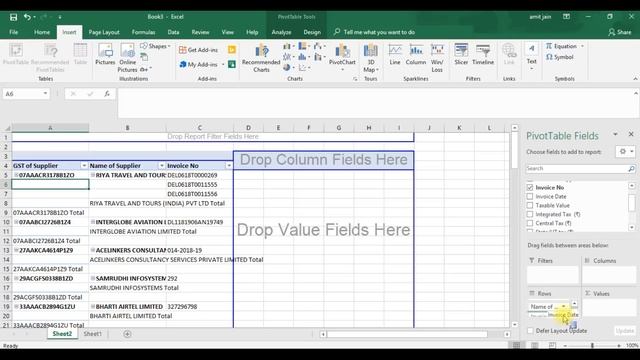Add a new sheet with plus icon
The height and width of the screenshot is (360, 640).
point(127,334)
